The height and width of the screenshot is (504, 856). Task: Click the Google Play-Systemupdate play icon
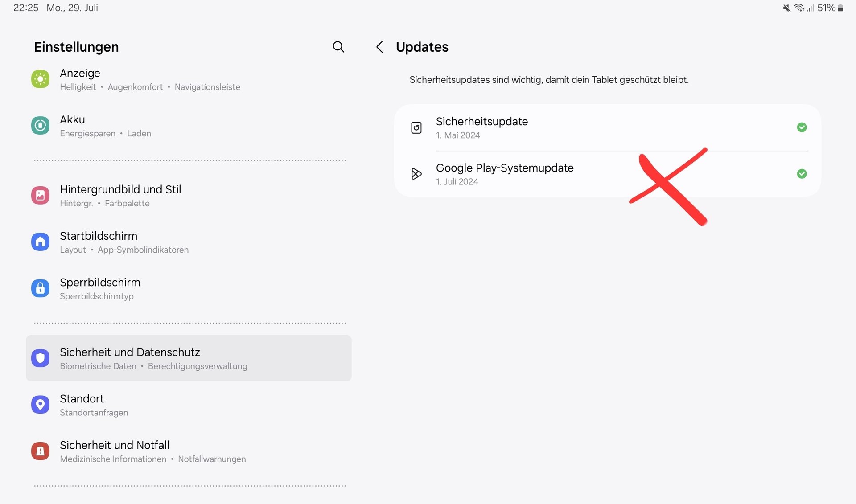[x=416, y=174]
